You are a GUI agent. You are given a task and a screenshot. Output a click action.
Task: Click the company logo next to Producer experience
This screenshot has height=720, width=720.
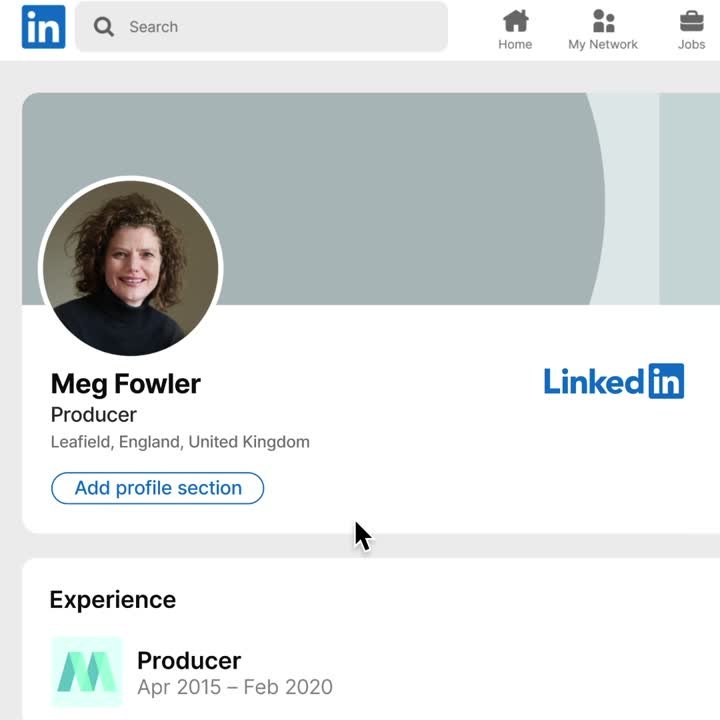tap(87, 671)
